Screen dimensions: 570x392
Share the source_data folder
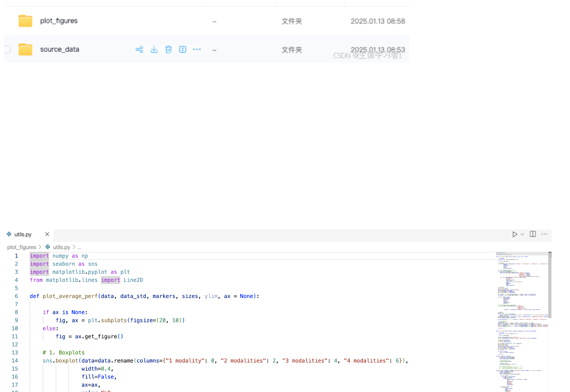tap(139, 49)
